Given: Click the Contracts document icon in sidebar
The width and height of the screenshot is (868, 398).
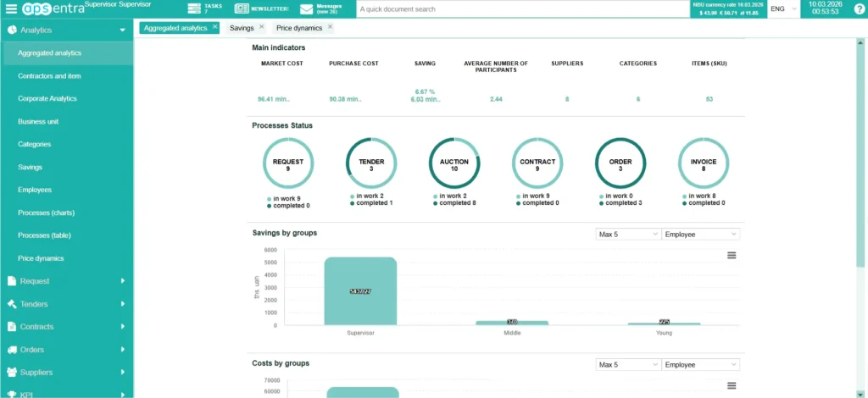Looking at the screenshot, I should tap(12, 327).
